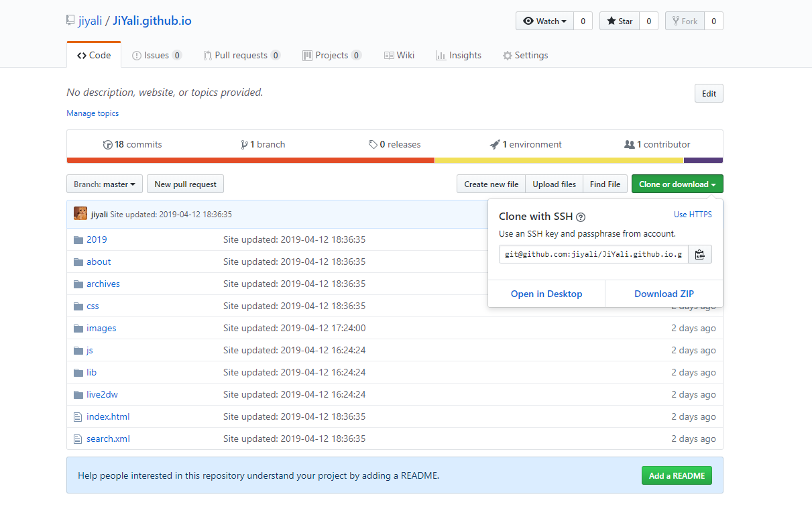Open the Wiki tab

pyautogui.click(x=399, y=55)
